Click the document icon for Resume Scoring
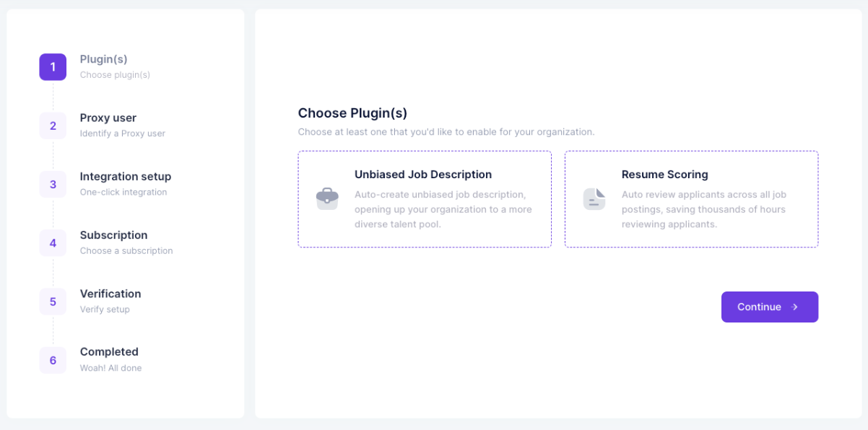Screen dimensions: 868x430 click(x=594, y=199)
